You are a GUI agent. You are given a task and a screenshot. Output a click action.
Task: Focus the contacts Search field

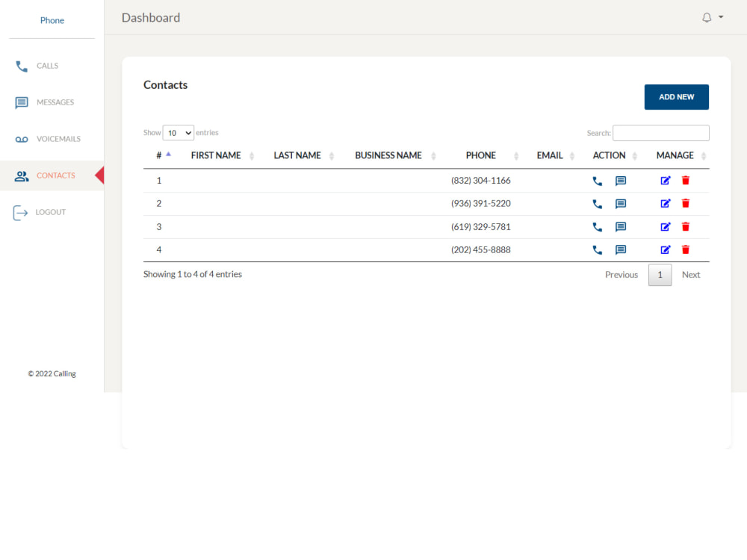point(661,133)
